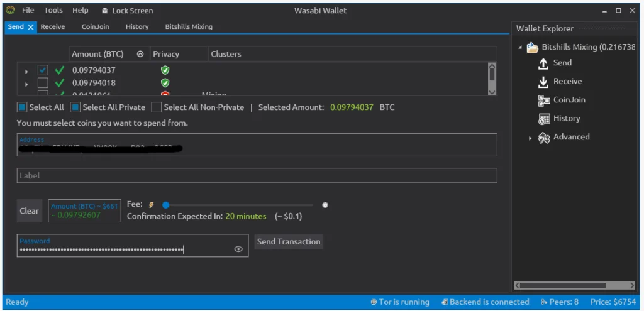The height and width of the screenshot is (311, 644).
Task: Click the Bitshills Mixing wallet folder icon
Action: click(532, 48)
